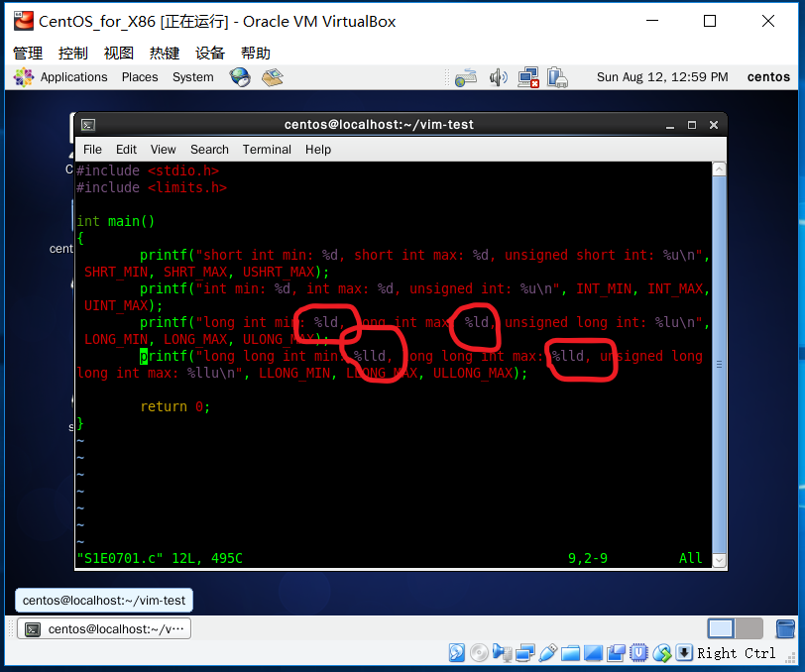Click VirtualBox optical disc status icon
This screenshot has width=805, height=672.
point(479,653)
